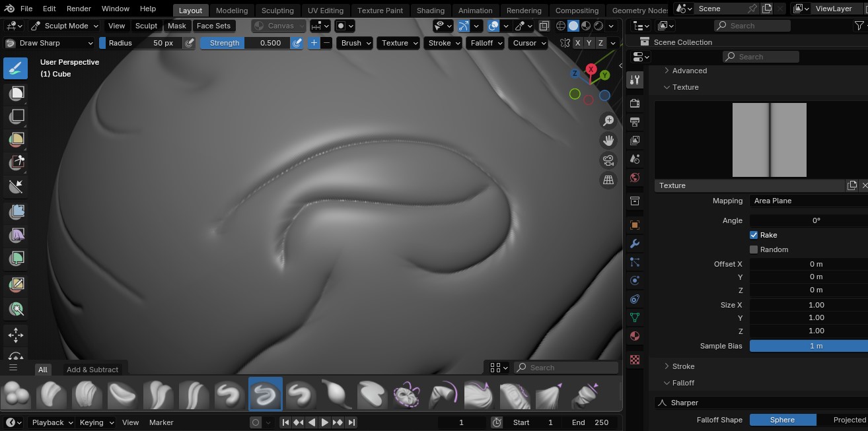Select the Add & Subtract asset shelf tab
868x431 pixels.
[x=92, y=370]
